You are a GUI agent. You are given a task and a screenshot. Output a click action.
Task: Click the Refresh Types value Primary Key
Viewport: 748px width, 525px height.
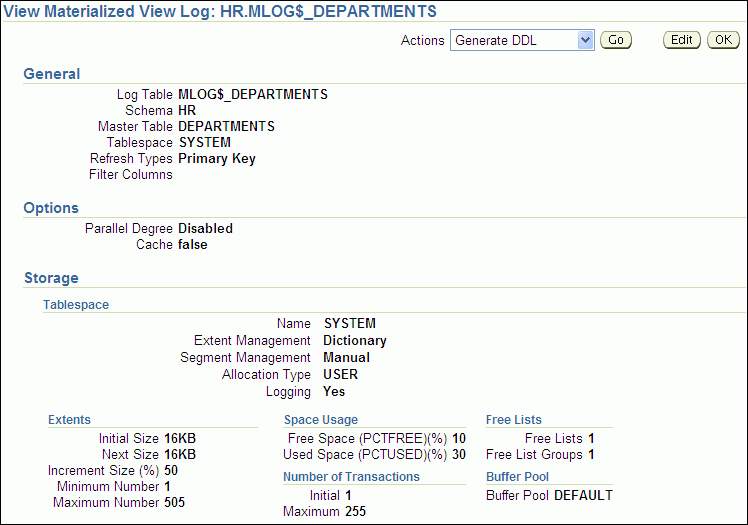pos(217,158)
